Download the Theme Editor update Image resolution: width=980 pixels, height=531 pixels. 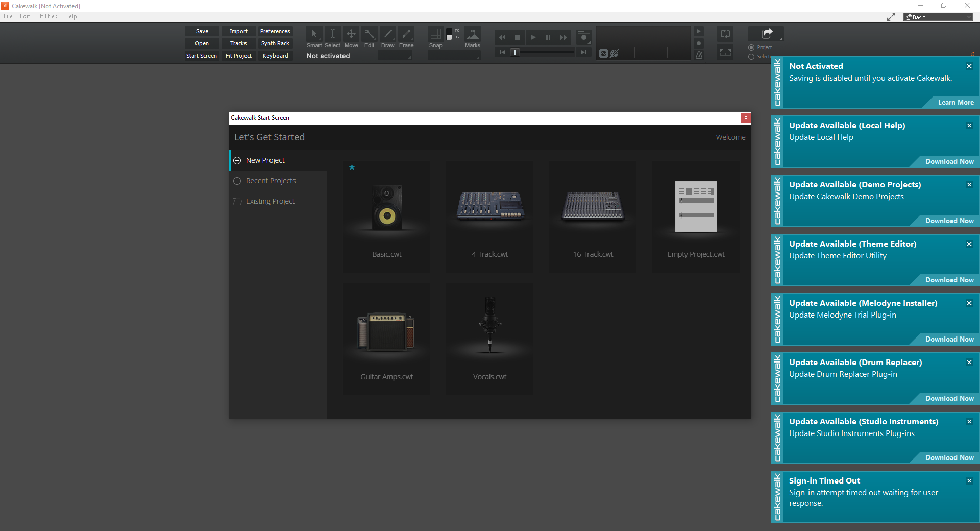[x=949, y=280]
